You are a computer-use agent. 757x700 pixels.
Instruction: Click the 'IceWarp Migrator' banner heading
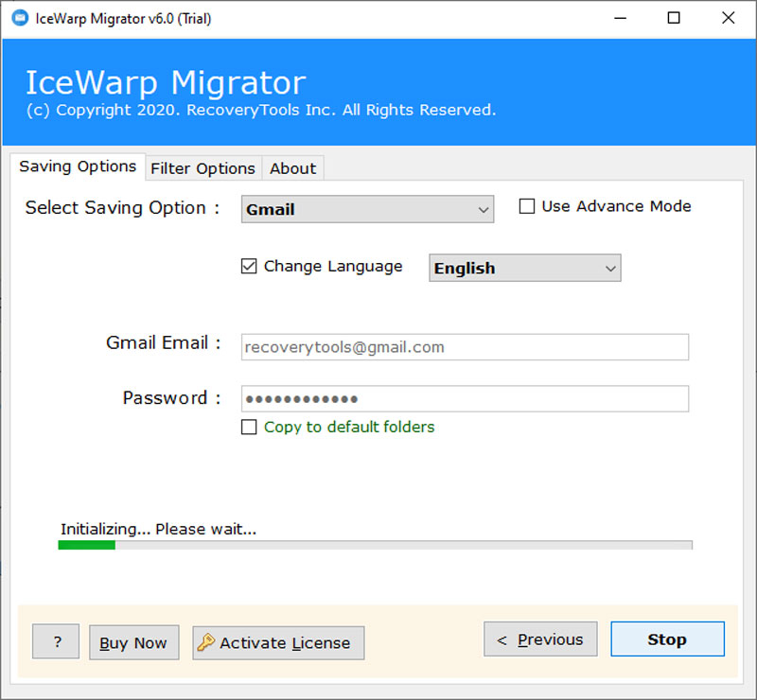pyautogui.click(x=166, y=82)
